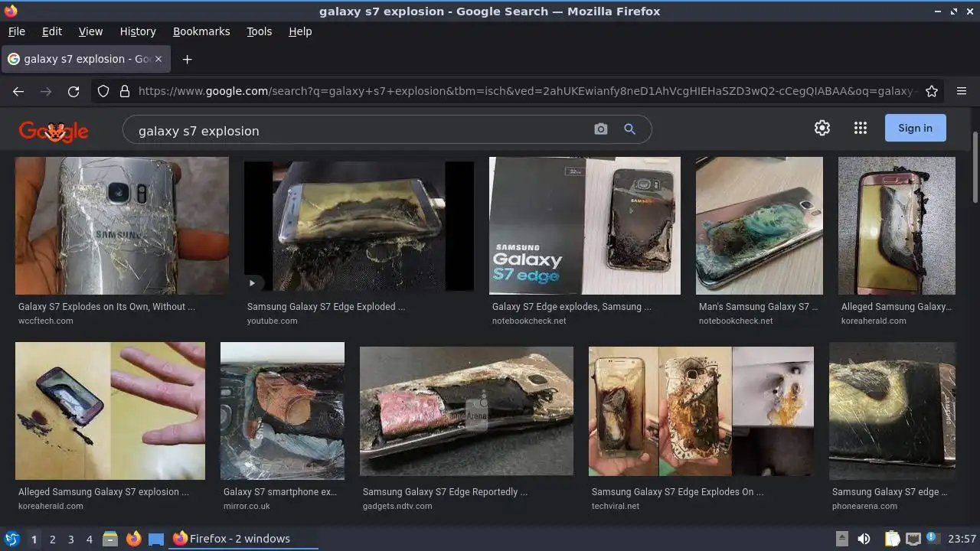Open the Bookmarks menu
This screenshot has height=551, width=980.
[x=201, y=31]
